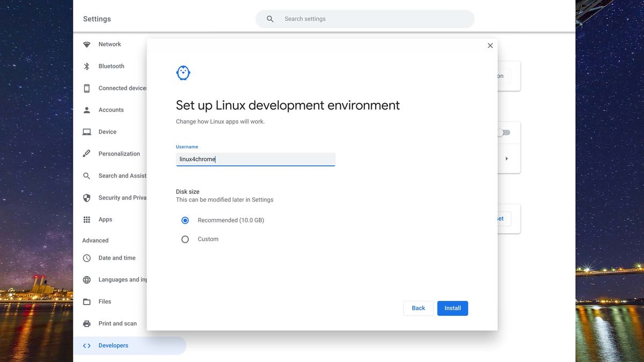Click the Bluetooth icon in the sidebar
Screen dimensions: 644x362
pyautogui.click(x=86, y=66)
